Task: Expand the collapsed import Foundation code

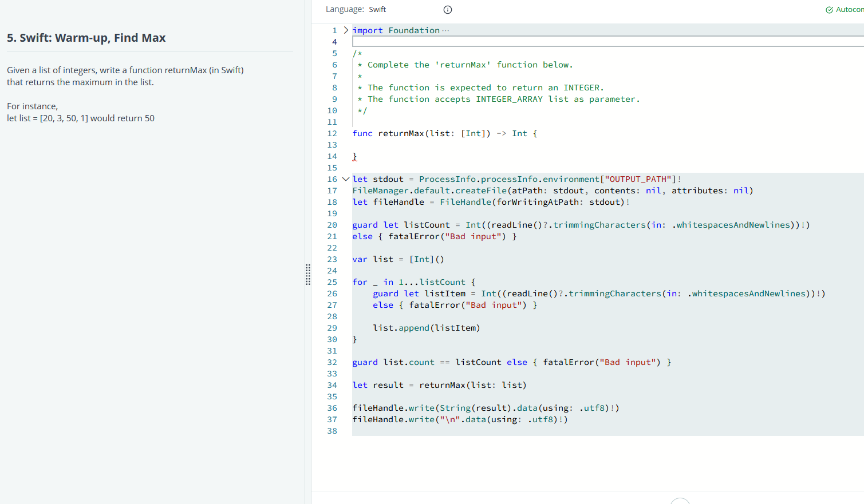Action: pos(345,30)
